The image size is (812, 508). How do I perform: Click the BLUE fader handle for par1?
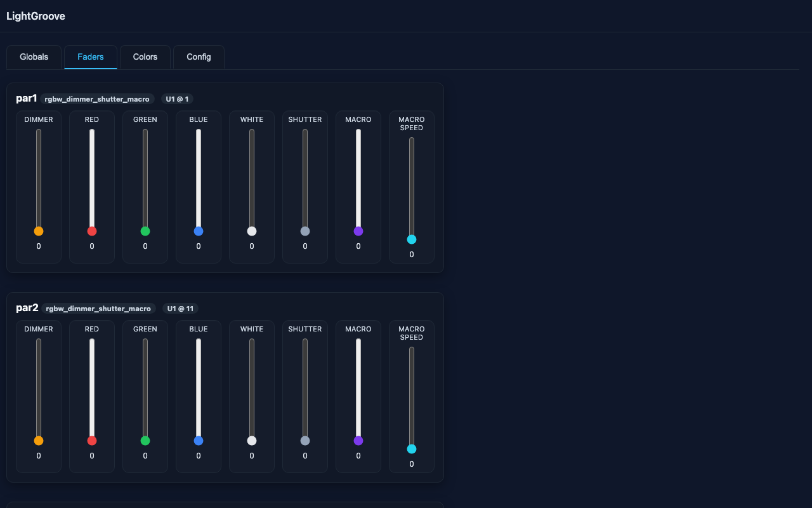[199, 231]
